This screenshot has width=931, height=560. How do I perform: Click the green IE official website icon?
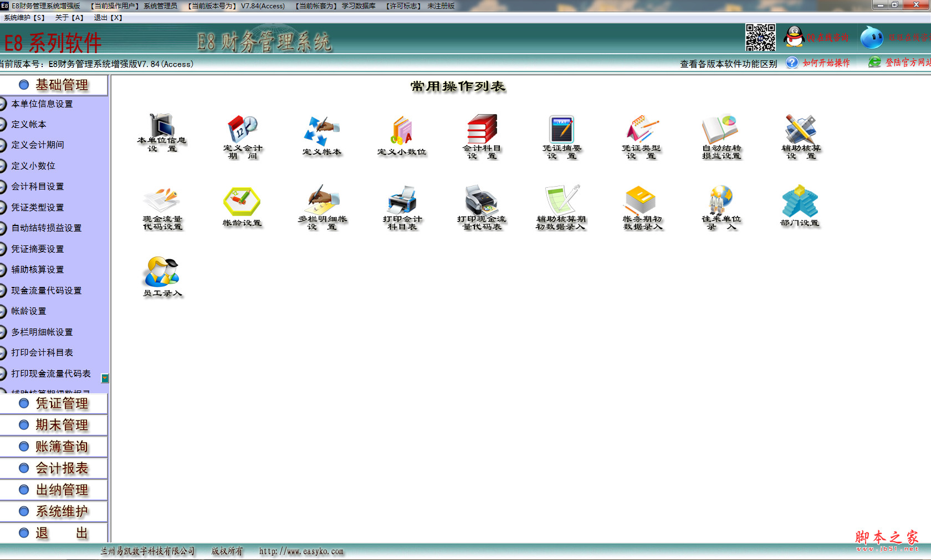coord(874,62)
